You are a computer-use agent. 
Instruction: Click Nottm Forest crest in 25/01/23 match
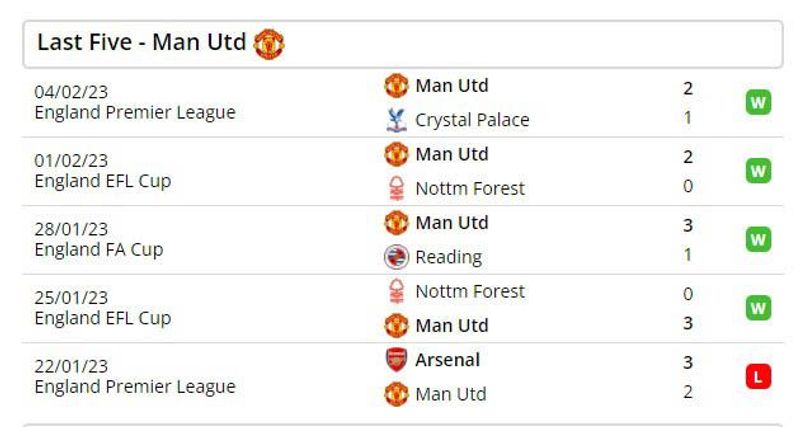pyautogui.click(x=396, y=291)
